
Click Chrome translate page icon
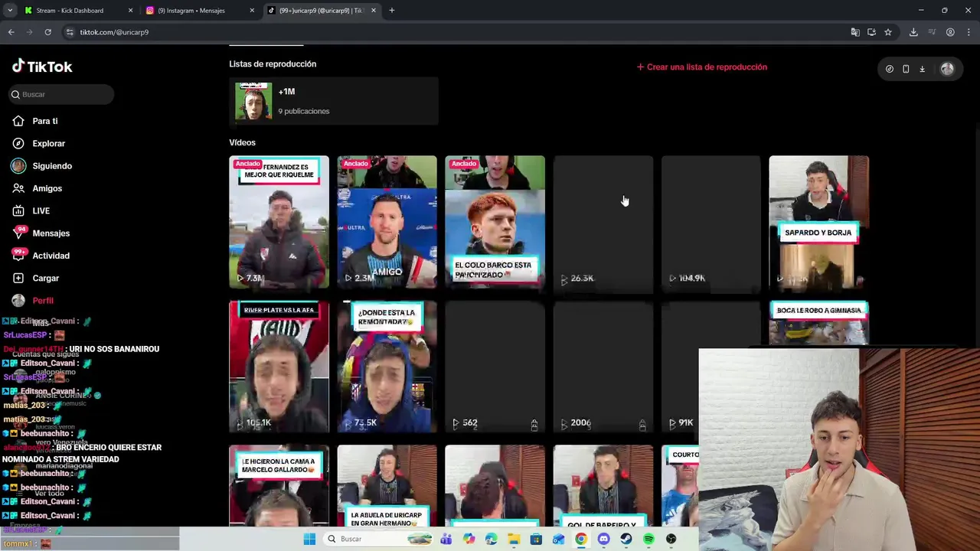pyautogui.click(x=855, y=32)
